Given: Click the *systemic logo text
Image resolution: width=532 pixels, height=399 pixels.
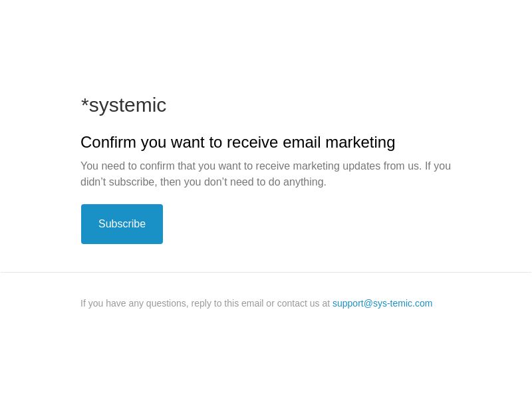Looking at the screenshot, I should coord(124,105).
